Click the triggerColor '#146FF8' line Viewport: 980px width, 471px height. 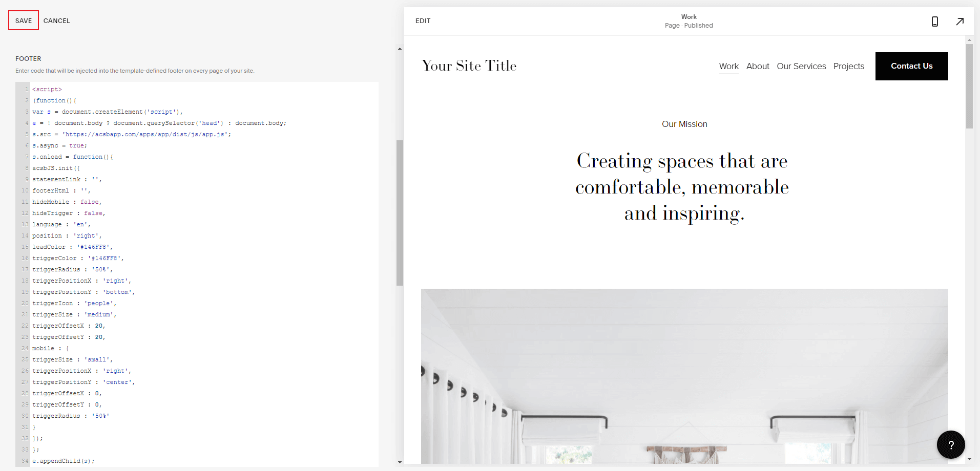coord(78,258)
